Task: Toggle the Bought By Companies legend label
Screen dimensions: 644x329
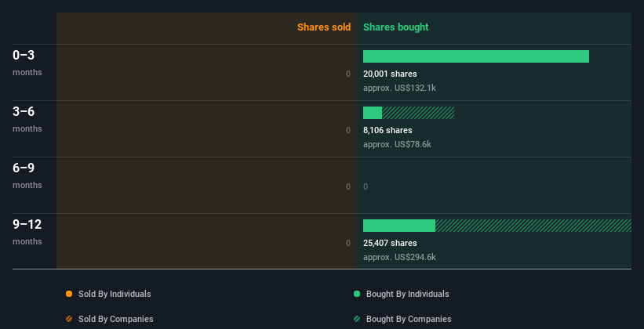Action: 409,319
